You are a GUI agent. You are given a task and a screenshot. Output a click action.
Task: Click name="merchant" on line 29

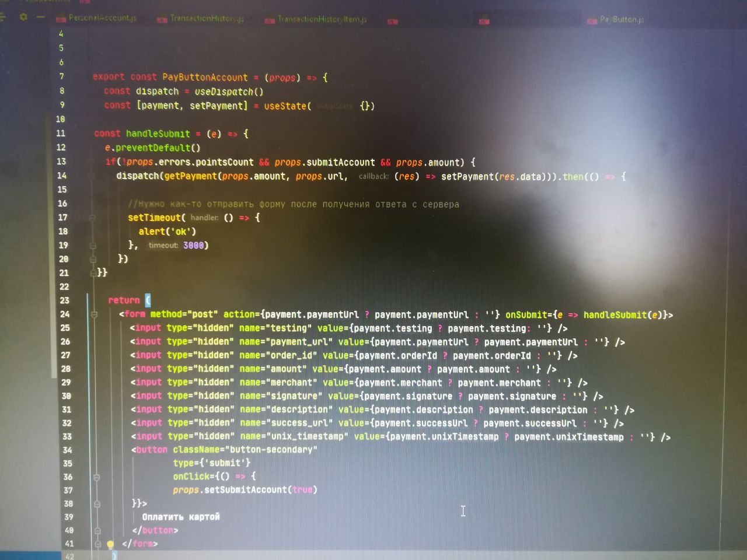[278, 383]
